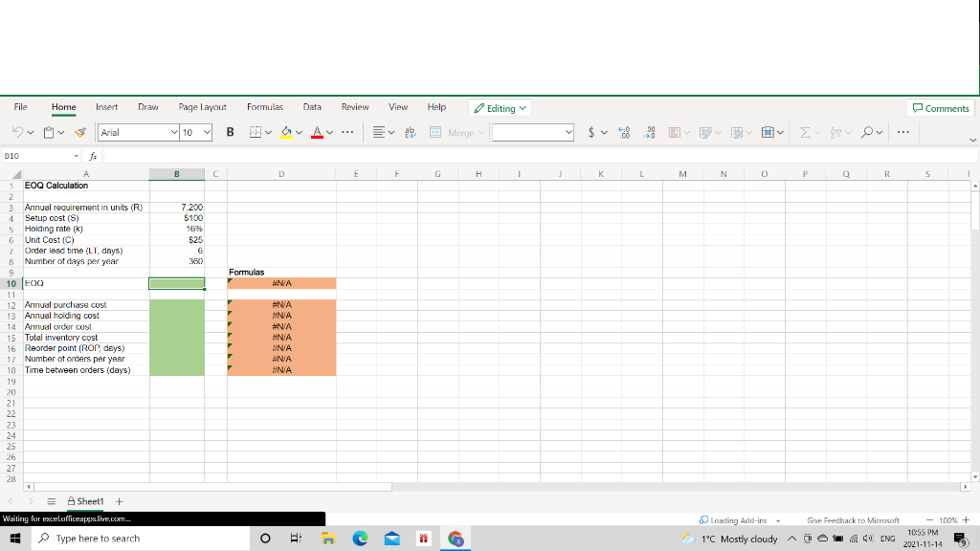Click the AutoSum icon
This screenshot has height=551, width=980.
[x=805, y=133]
